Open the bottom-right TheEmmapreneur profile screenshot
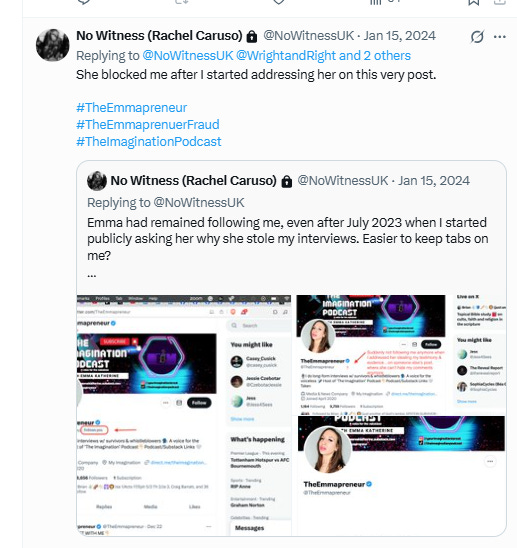 tap(401, 476)
